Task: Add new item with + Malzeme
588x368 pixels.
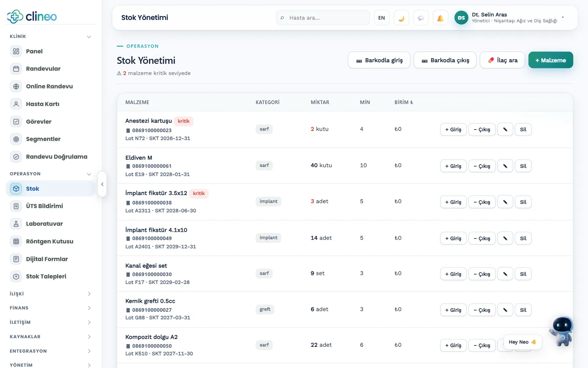Action: pos(551,60)
